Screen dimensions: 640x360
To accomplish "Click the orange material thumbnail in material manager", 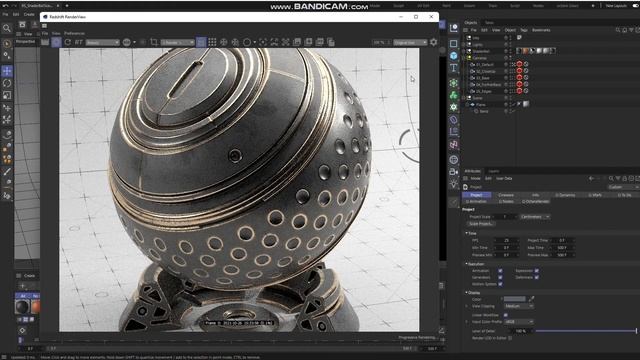I will pos(36,307).
